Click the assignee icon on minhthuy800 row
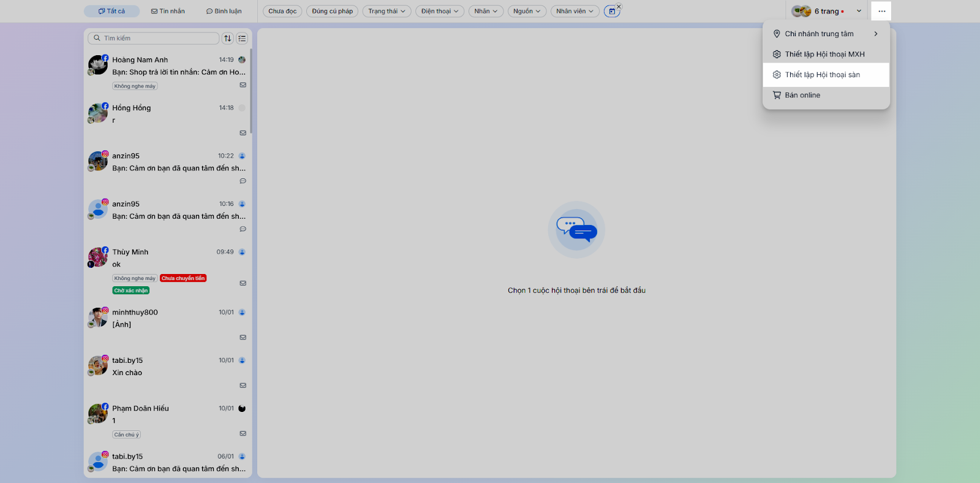This screenshot has height=483, width=980. (x=242, y=312)
